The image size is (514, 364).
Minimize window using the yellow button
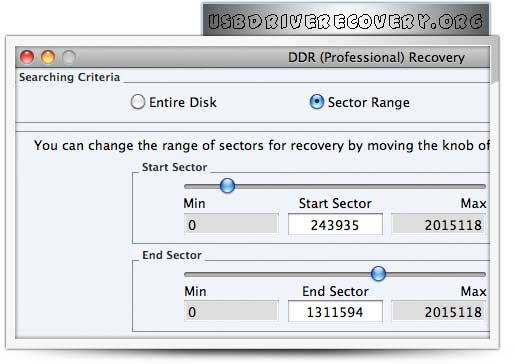[x=48, y=57]
